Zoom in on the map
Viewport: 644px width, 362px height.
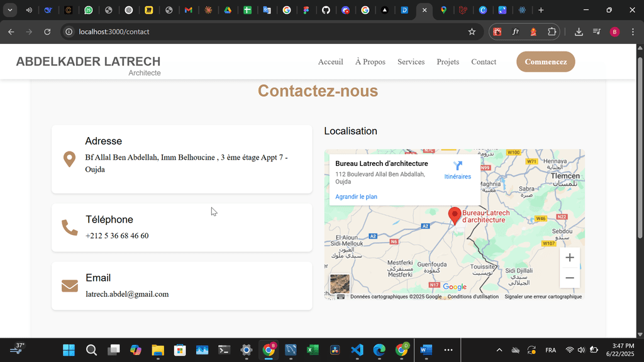click(x=569, y=257)
